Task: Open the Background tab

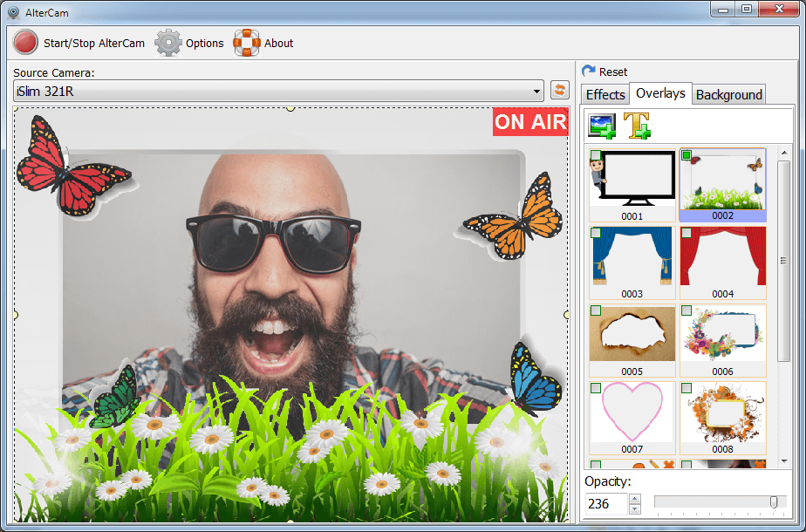Action: (x=729, y=94)
